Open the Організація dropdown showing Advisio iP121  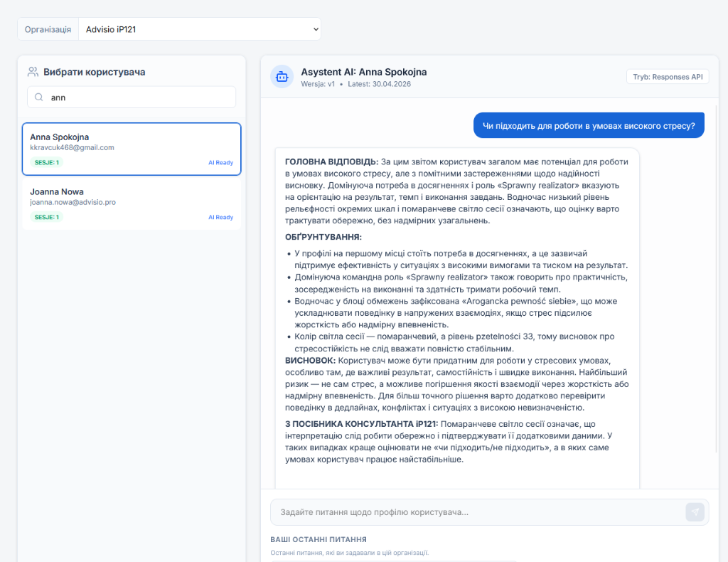(200, 29)
